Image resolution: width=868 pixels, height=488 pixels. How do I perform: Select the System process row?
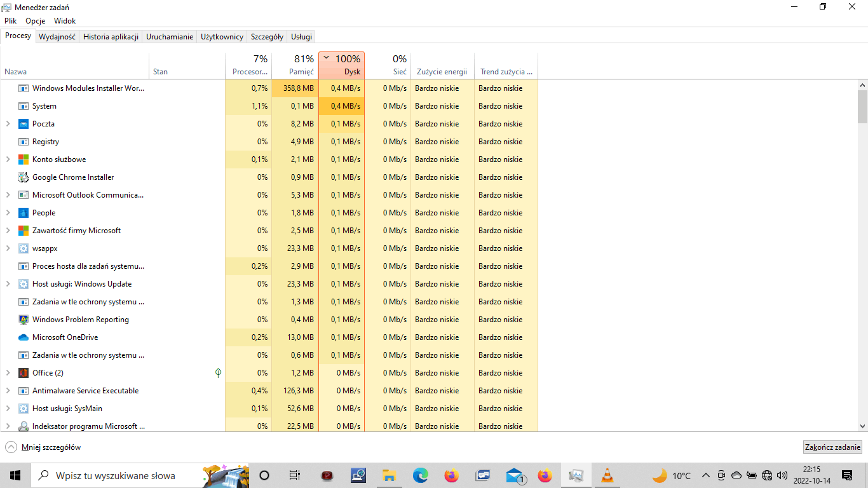coord(269,106)
